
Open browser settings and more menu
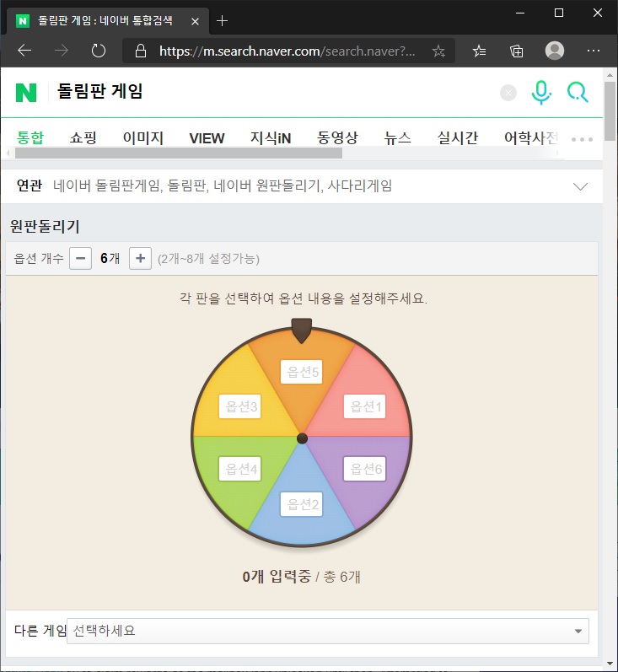click(x=594, y=51)
